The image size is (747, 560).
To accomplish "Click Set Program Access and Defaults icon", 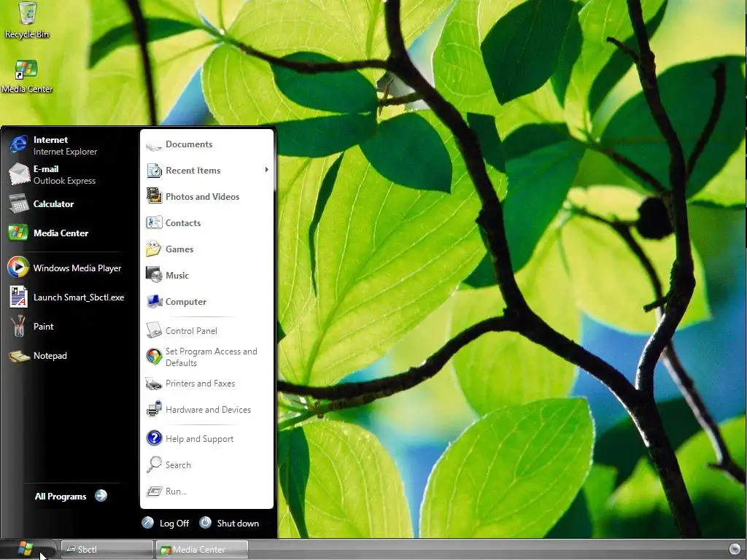I will point(154,357).
